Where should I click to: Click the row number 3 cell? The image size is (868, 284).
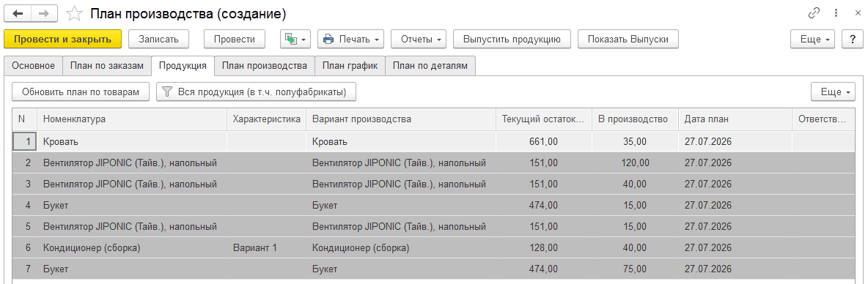[25, 184]
